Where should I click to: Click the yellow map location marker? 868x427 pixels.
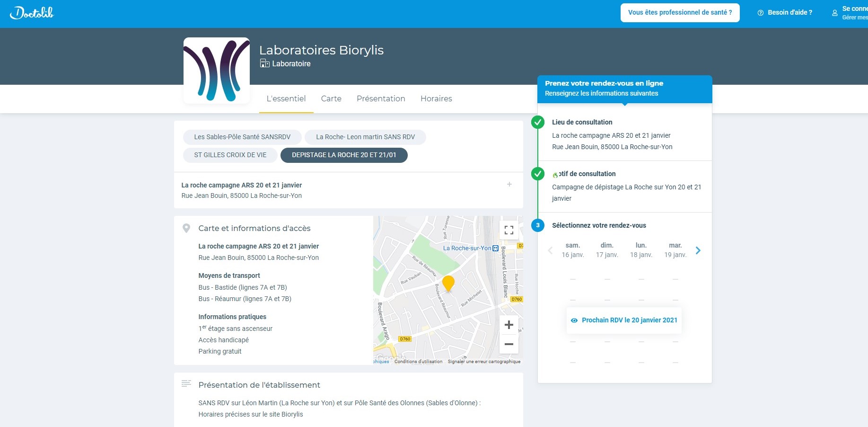coord(448,283)
